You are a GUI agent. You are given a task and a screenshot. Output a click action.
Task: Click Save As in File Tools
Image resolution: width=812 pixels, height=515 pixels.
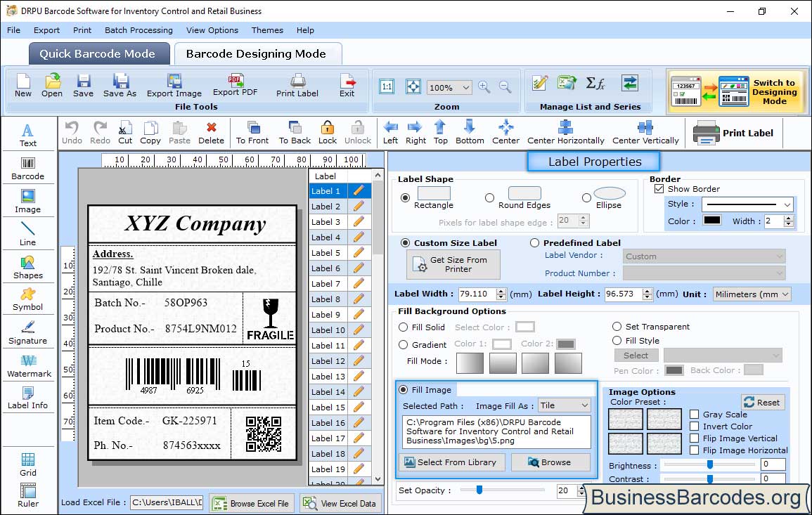pos(120,86)
